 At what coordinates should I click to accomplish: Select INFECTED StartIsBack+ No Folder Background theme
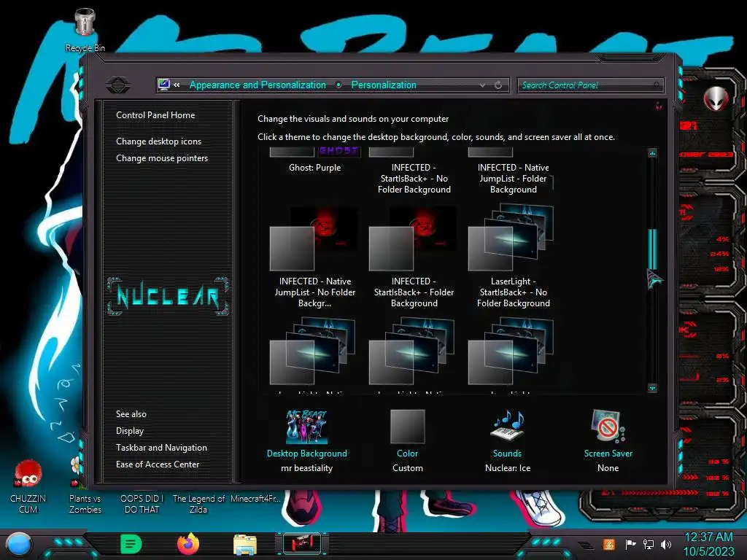[414, 171]
